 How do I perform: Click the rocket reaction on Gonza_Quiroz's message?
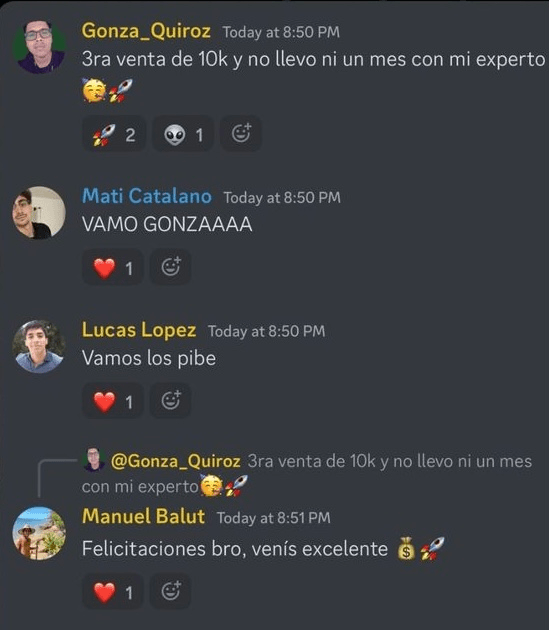tap(114, 134)
